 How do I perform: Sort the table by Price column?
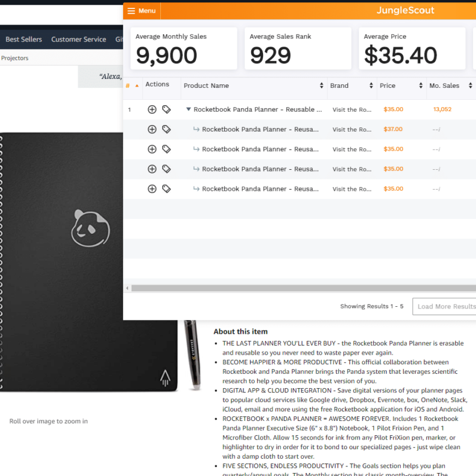(x=401, y=86)
